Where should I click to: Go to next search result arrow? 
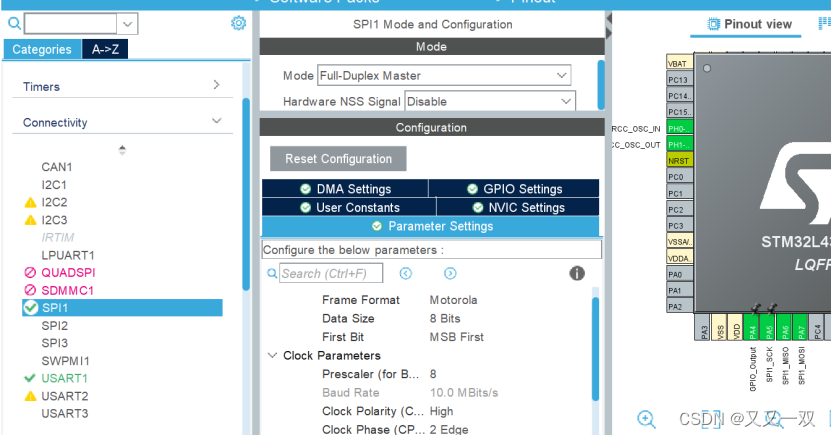pyautogui.click(x=450, y=273)
